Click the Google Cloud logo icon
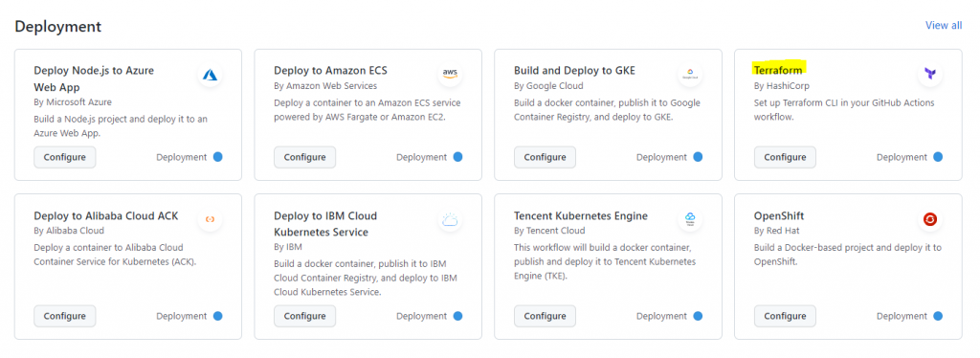Screen dimensions: 980x358 690,74
